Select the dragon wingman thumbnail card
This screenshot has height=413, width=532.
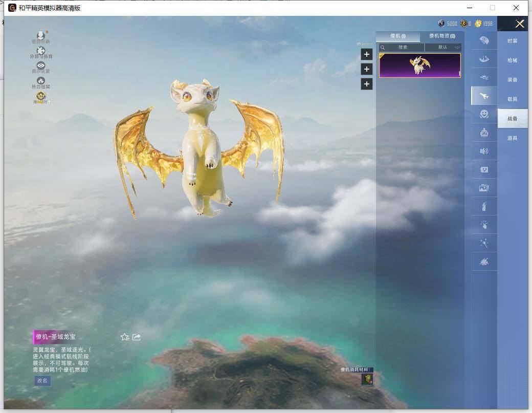(420, 66)
